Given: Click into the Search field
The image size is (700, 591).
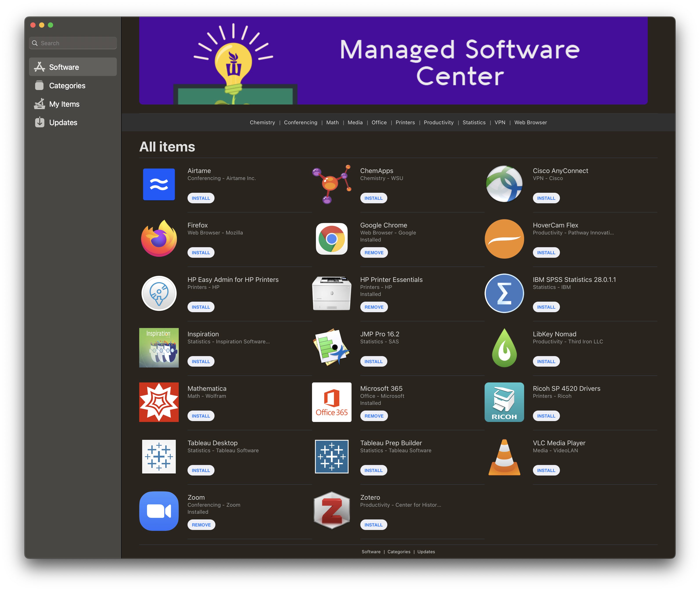Looking at the screenshot, I should pos(77,43).
